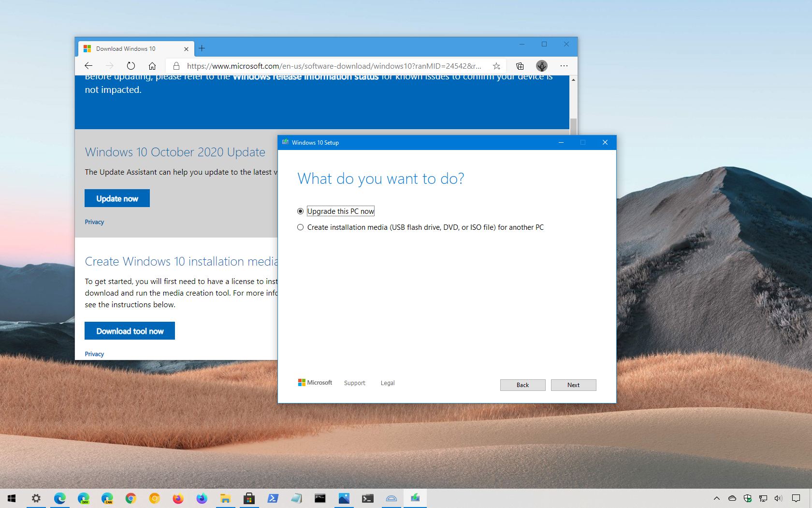Open File Explorer from the taskbar
The height and width of the screenshot is (508, 812).
226,498
